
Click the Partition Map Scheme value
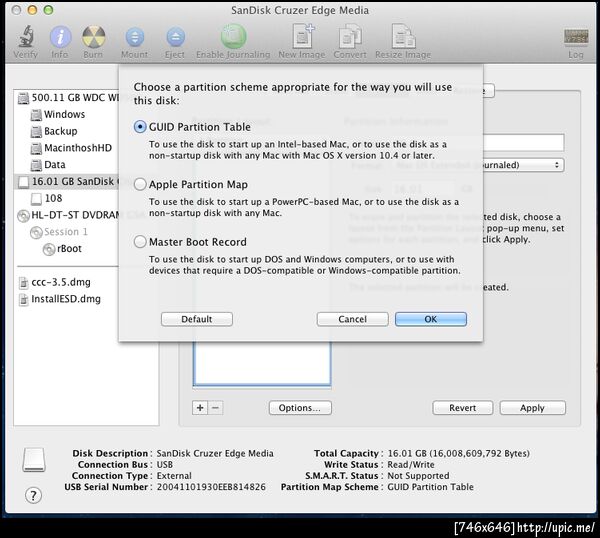[x=430, y=487]
